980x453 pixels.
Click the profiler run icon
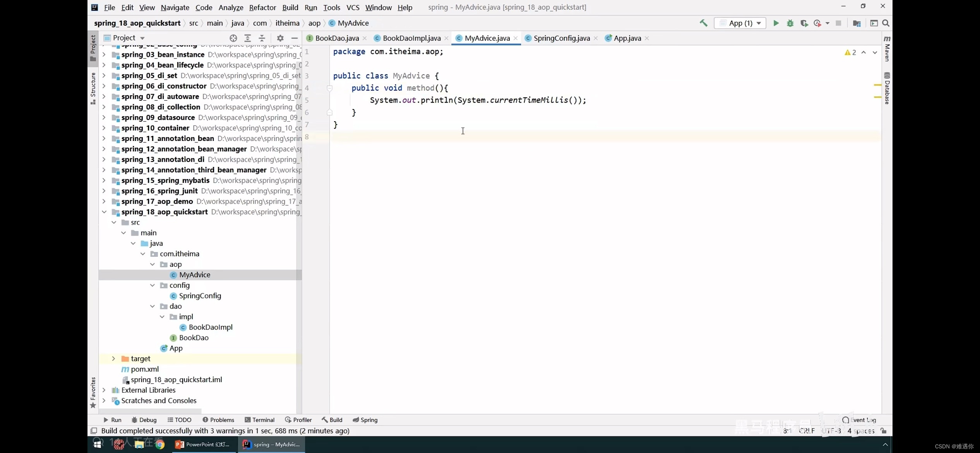tap(817, 23)
